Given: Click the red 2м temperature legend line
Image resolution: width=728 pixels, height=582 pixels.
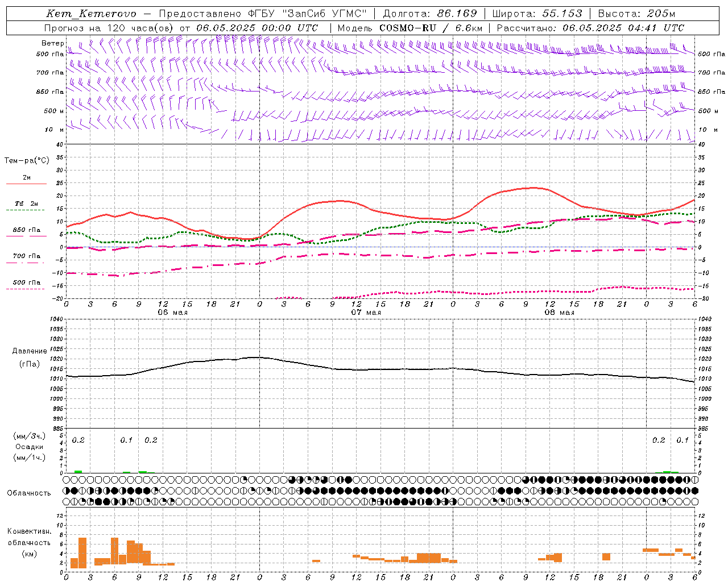Looking at the screenshot, I should (x=26, y=184).
